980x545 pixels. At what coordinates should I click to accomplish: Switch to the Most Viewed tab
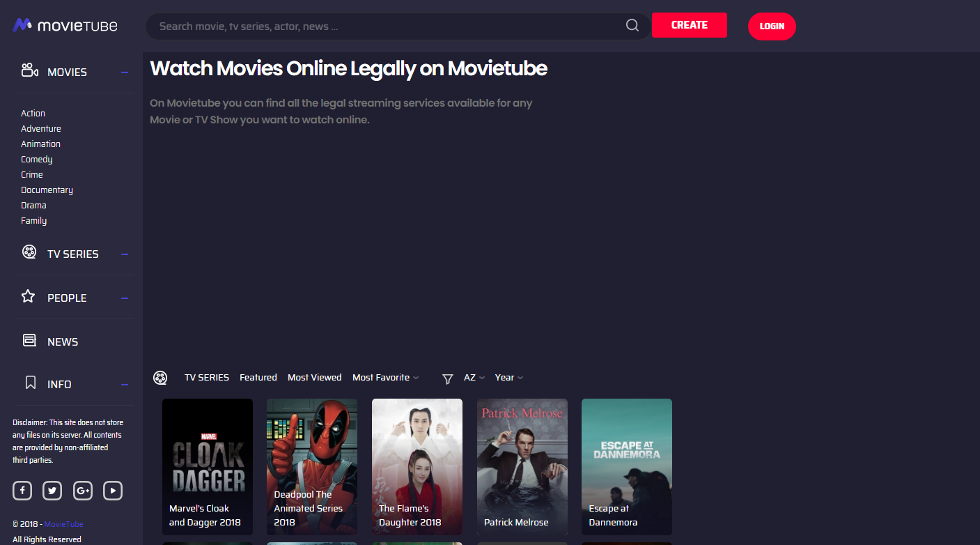tap(315, 377)
